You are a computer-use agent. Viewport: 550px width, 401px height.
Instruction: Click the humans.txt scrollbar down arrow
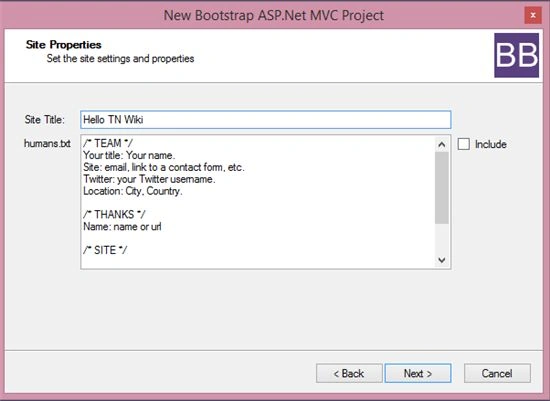(x=442, y=260)
